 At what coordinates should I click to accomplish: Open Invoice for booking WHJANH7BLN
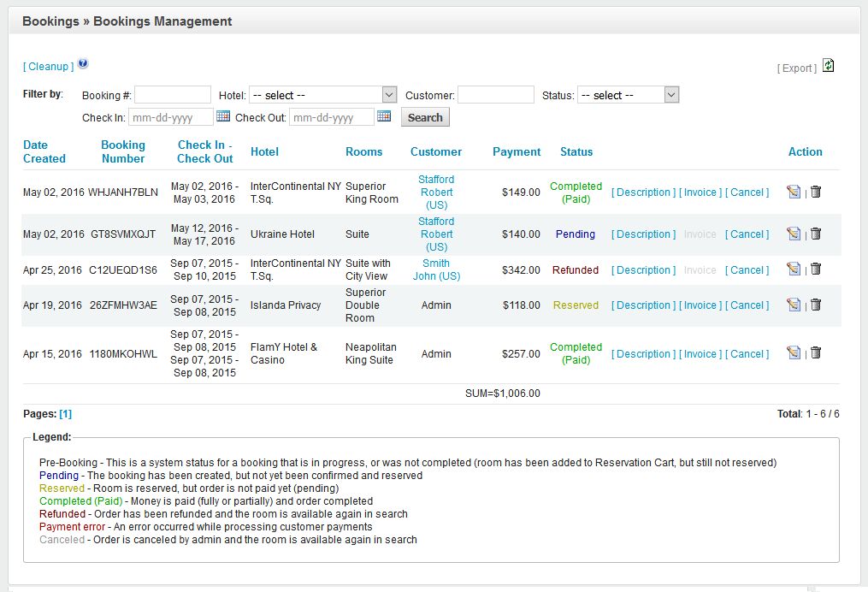700,192
